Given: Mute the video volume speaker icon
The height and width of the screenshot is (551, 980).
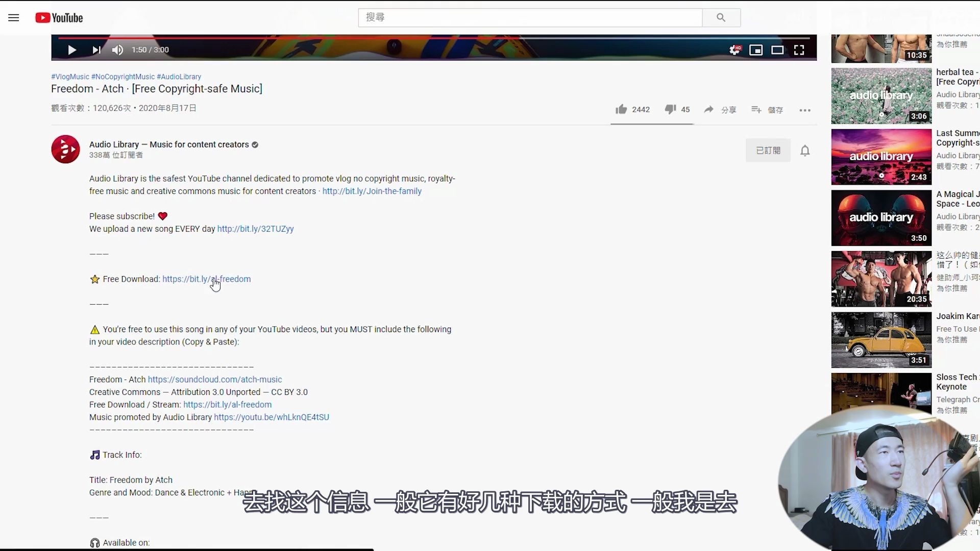Looking at the screenshot, I should pos(117,50).
